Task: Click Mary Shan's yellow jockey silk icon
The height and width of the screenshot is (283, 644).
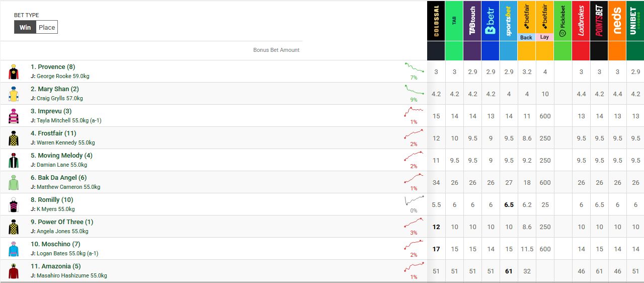Action: tap(14, 94)
